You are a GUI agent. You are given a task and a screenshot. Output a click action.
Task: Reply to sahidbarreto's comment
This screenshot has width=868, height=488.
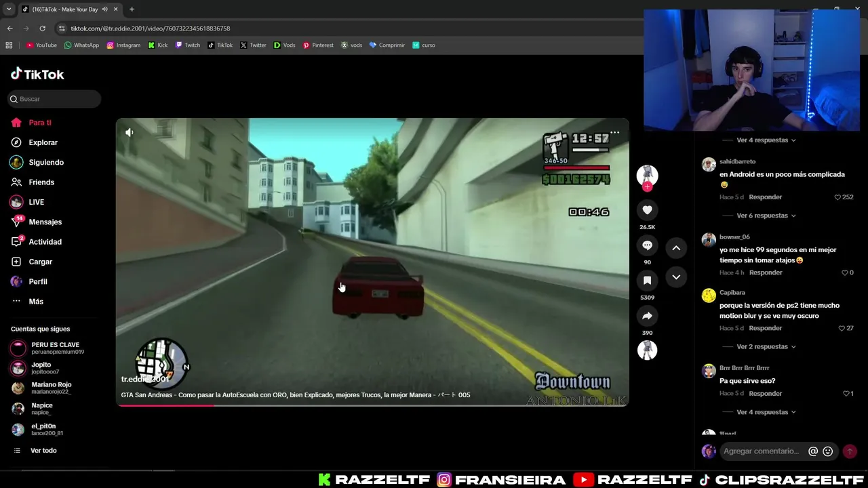pos(766,197)
